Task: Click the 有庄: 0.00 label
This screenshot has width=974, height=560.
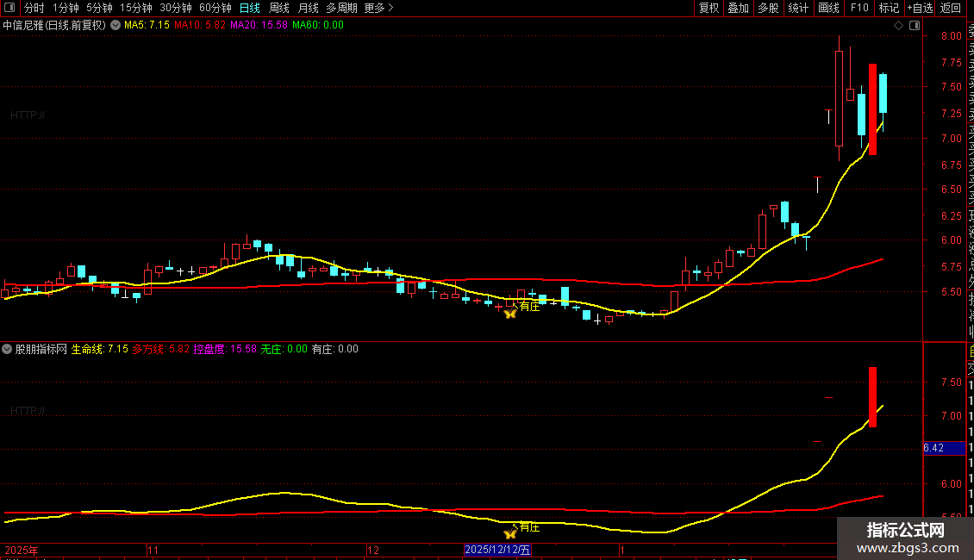Action: [x=334, y=349]
